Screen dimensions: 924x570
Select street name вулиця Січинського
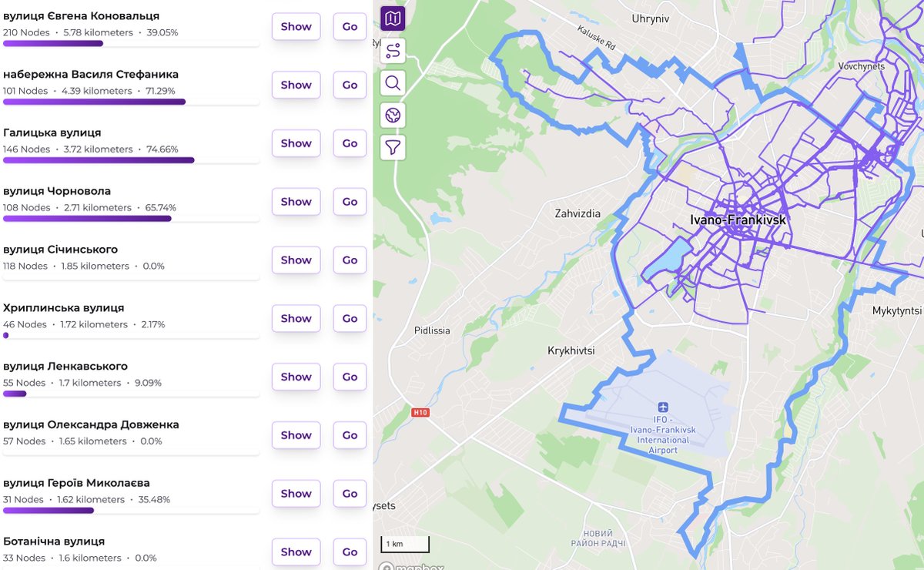(x=61, y=250)
